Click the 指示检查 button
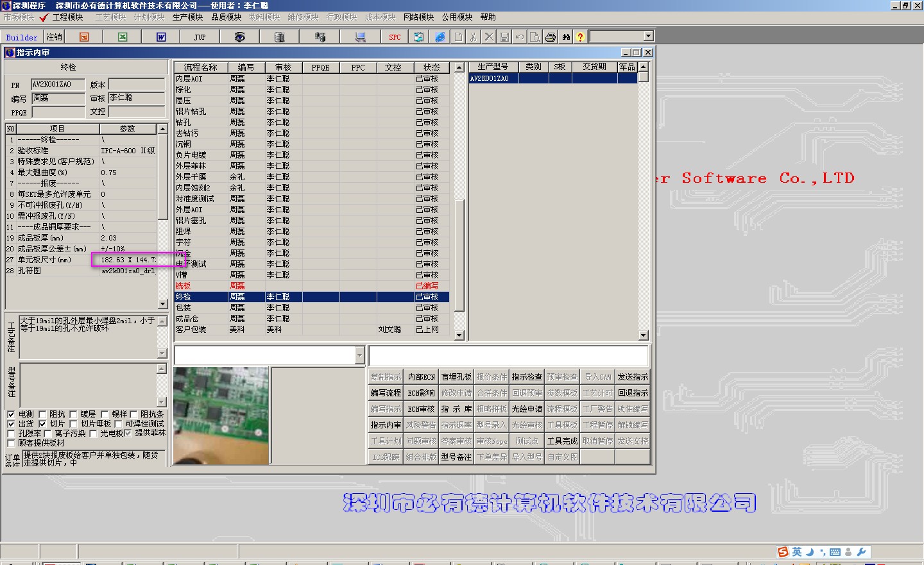Viewport: 924px width, 565px height. (x=527, y=377)
